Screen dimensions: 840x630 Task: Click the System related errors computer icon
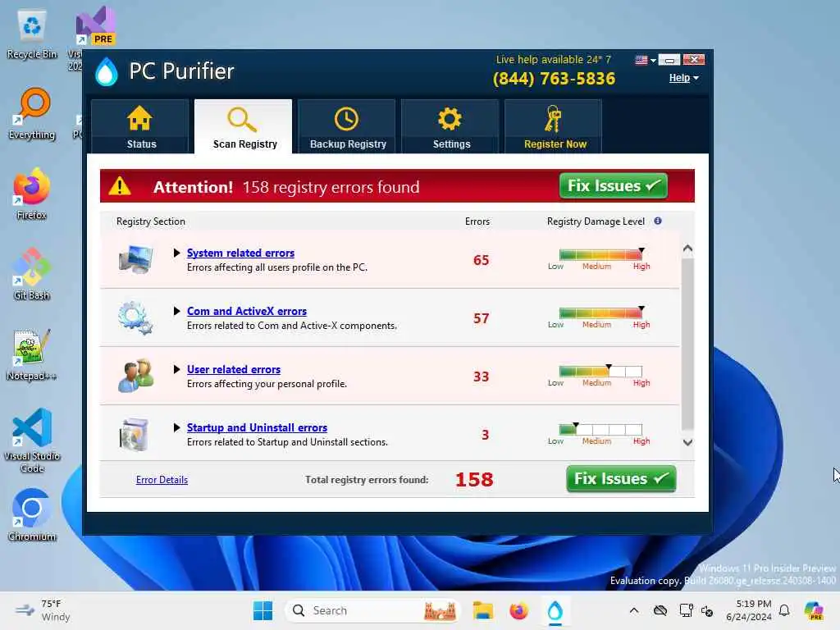135,259
